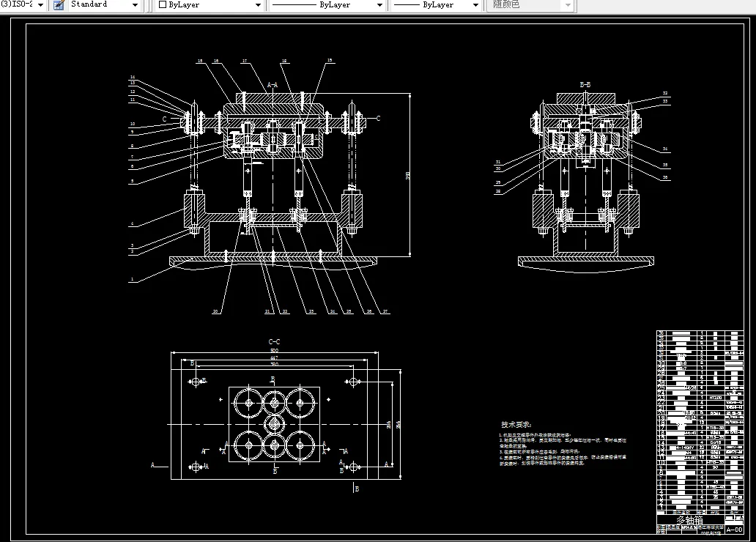Screen dimensions: 756x542
Task: Click the table style icon before Standard
Action: click(x=59, y=5)
